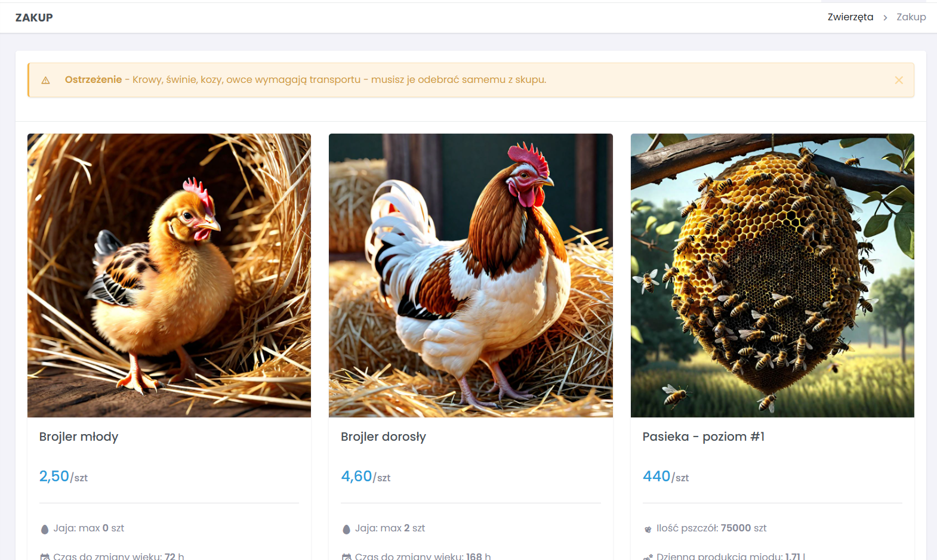
Task: Click the warning triangle icon in the alert
Action: pos(45,80)
